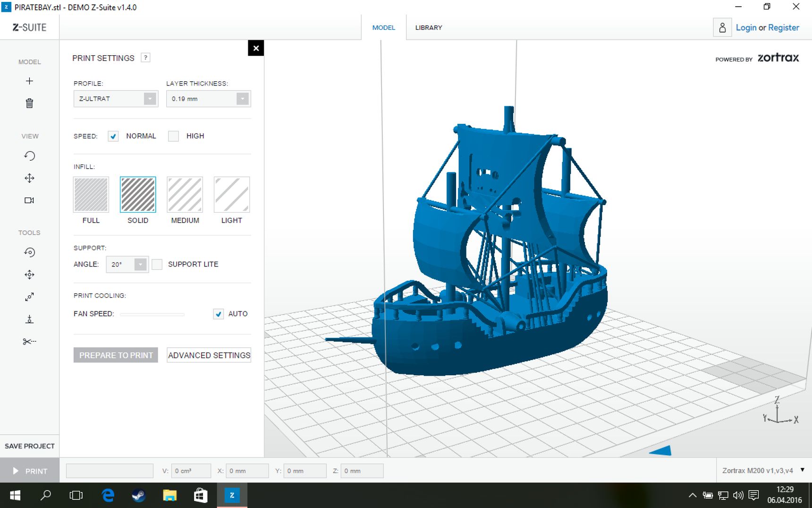Image resolution: width=812 pixels, height=508 pixels.
Task: Click the Y dimension field
Action: coord(305,471)
